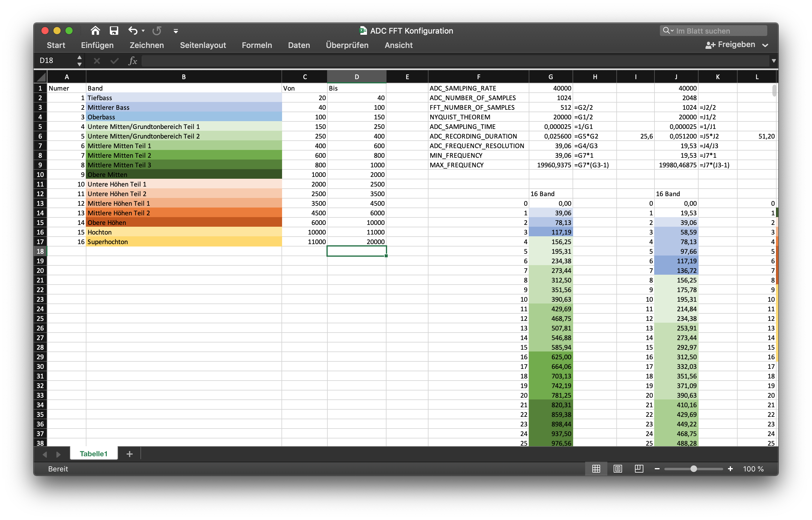Open the Überprüfen ribbon tab
Viewport: 812px width, 520px height.
coord(347,45)
